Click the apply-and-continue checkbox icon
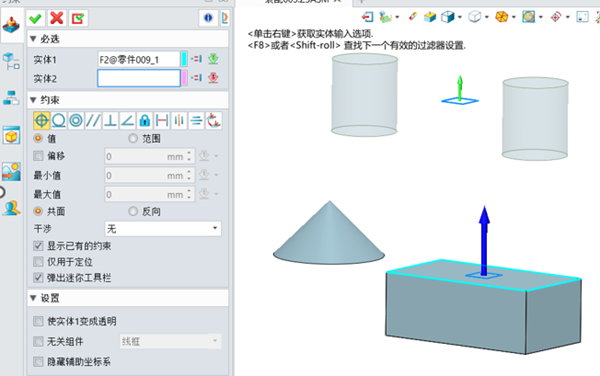The width and height of the screenshot is (600, 376). point(78,18)
